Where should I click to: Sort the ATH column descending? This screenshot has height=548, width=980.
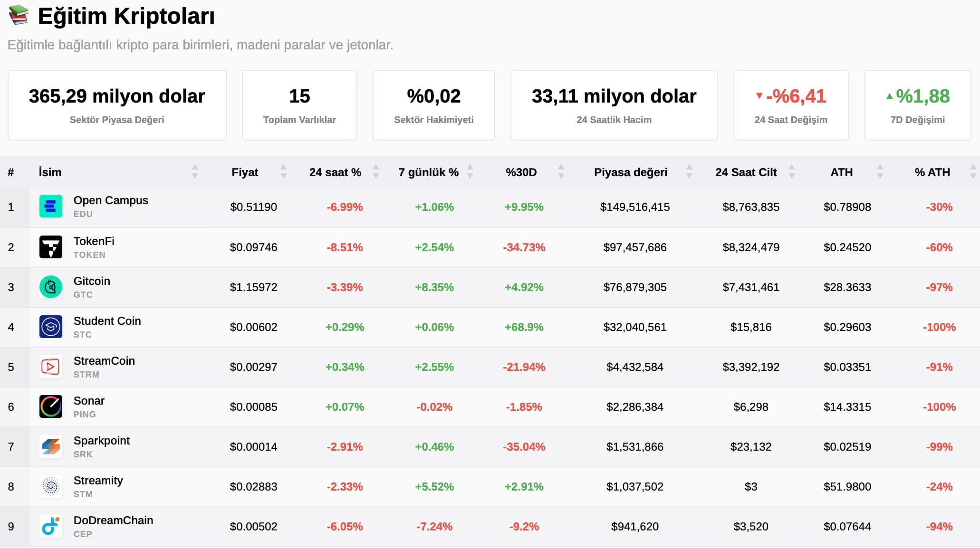tap(880, 177)
